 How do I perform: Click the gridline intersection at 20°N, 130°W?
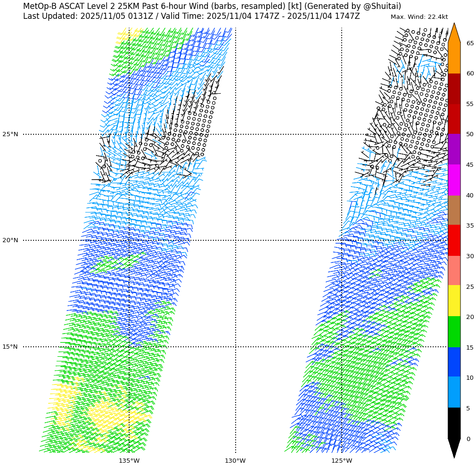point(236,240)
